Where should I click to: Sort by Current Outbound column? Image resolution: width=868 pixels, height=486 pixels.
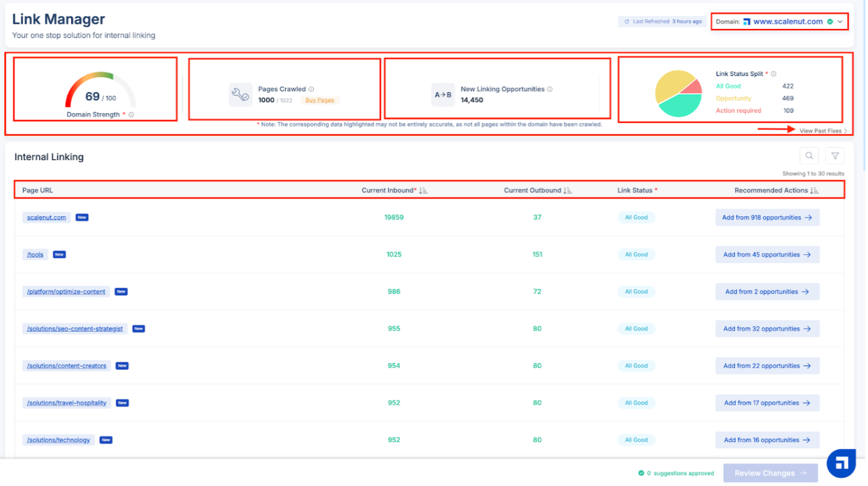tap(567, 190)
